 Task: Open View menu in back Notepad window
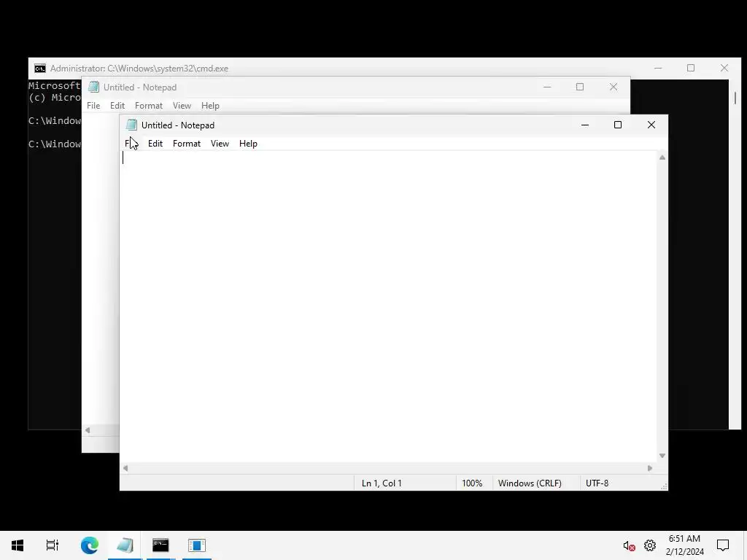[182, 106]
